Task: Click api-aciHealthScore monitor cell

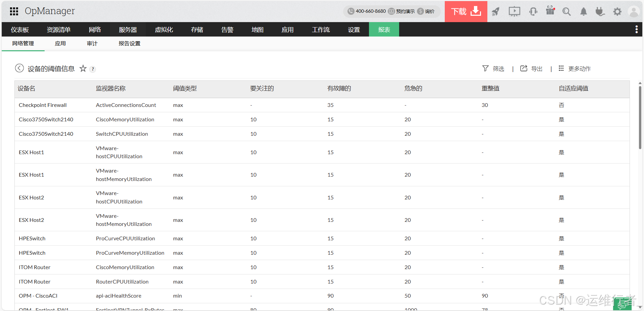Action: (x=118, y=296)
